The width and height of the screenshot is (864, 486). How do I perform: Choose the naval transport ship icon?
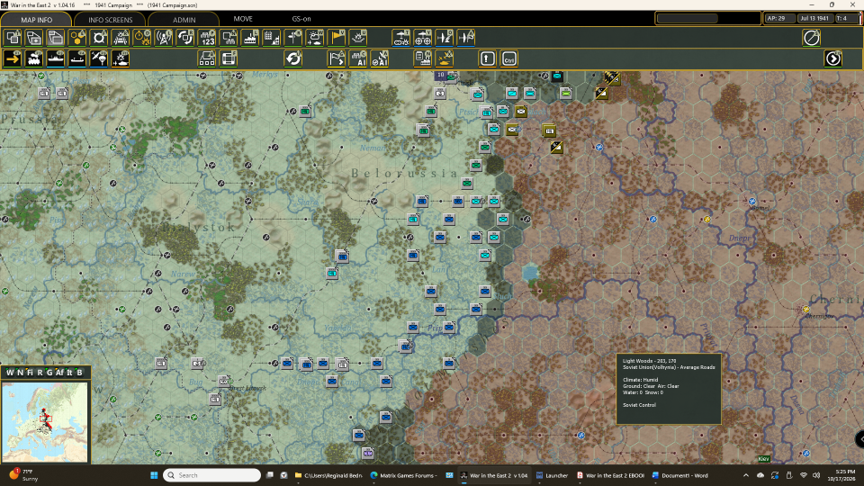coord(56,58)
